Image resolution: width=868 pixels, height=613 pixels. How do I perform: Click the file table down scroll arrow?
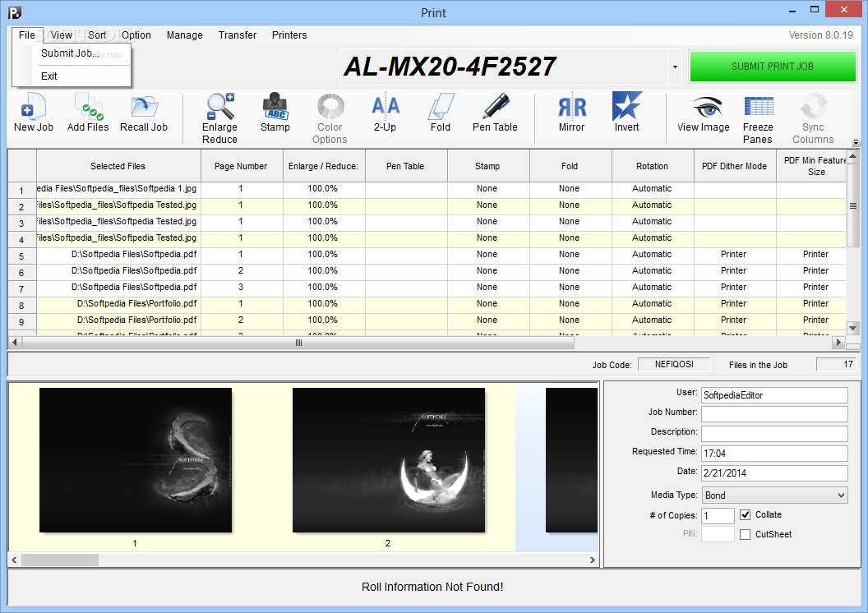click(x=853, y=329)
